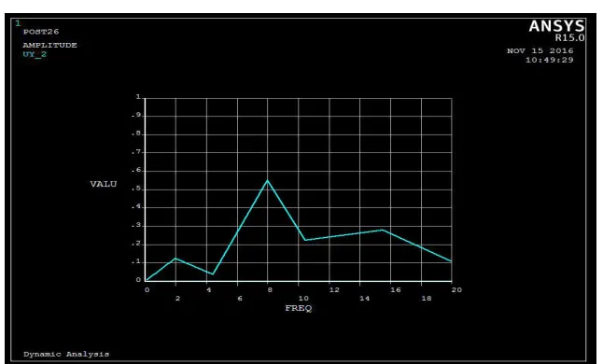Click y-axis tick label .7
Viewport: 603px width, 364px height.
tap(137, 152)
